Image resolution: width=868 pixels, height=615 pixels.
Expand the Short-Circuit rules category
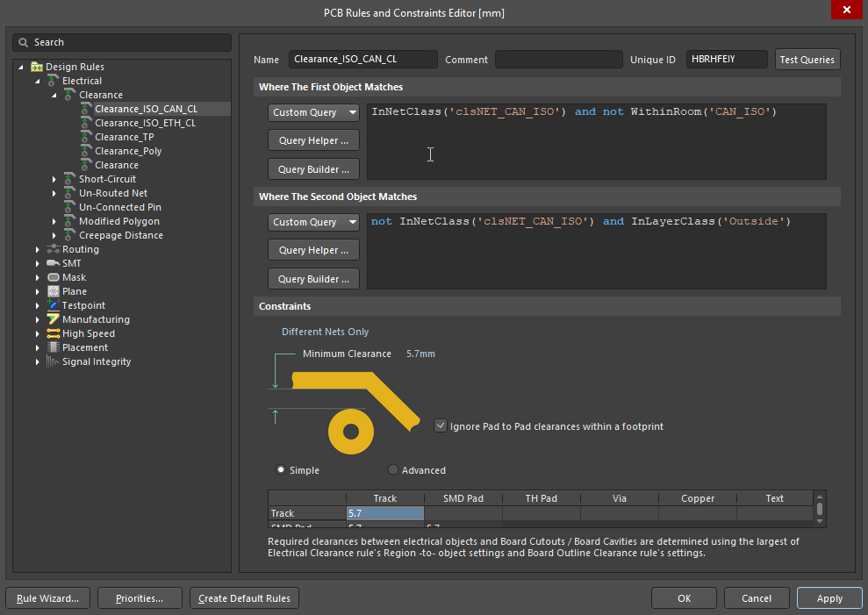click(x=55, y=179)
